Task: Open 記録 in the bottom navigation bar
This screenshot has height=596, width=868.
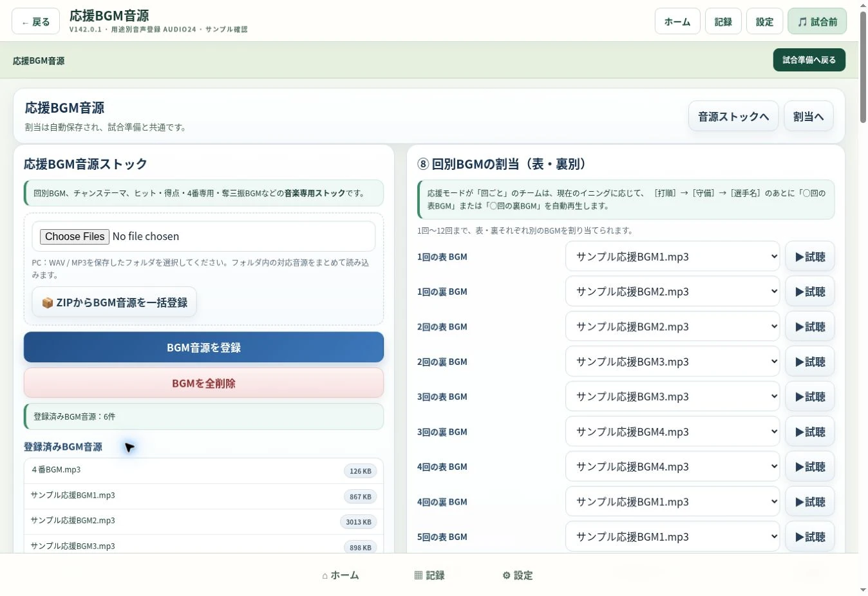Action: coord(429,575)
